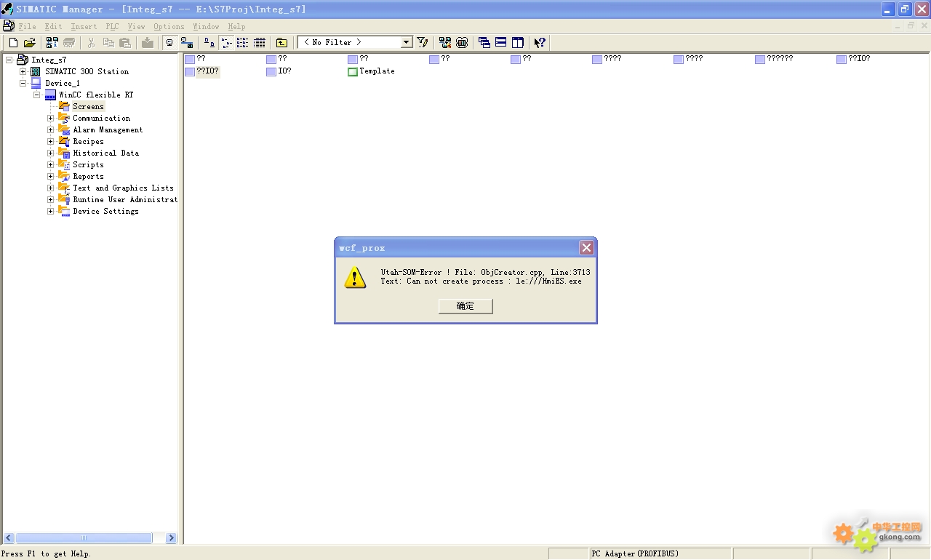Open the File menu
The height and width of the screenshot is (560, 931).
point(27,26)
